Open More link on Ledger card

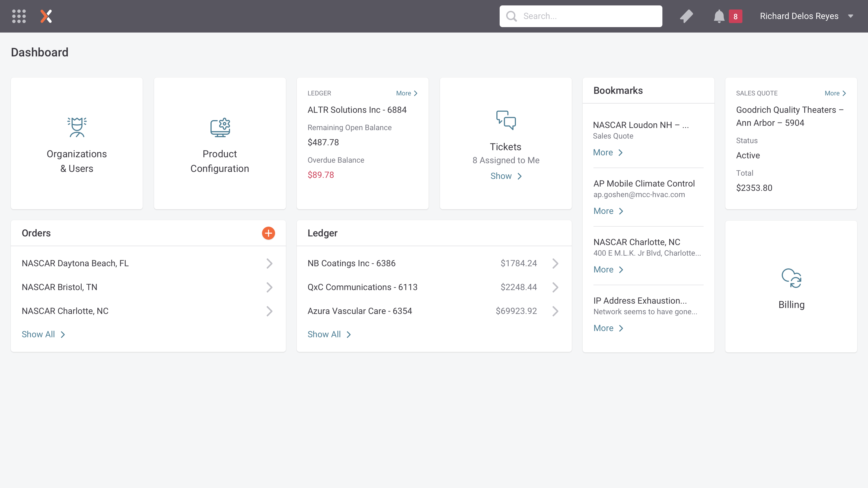pos(407,93)
